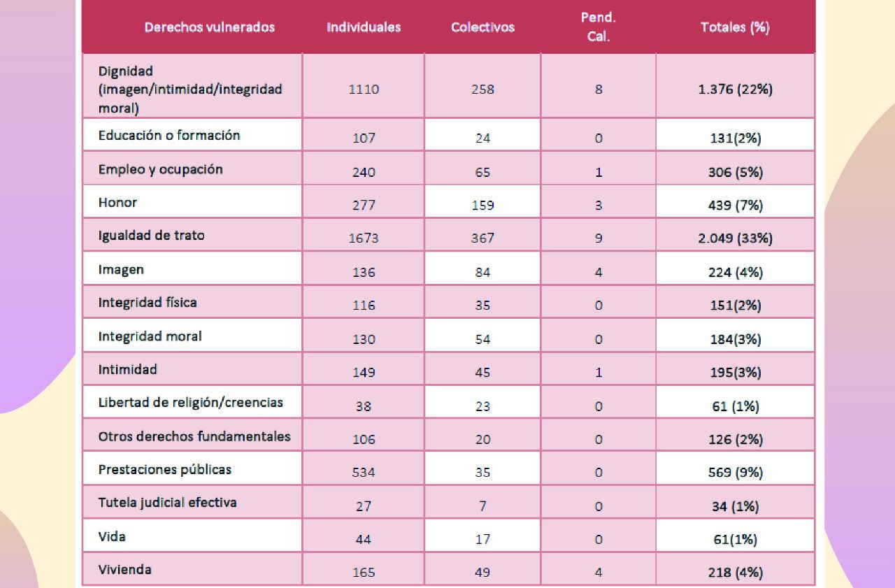Image resolution: width=895 pixels, height=588 pixels.
Task: Click the total '184(3%)'
Action: click(x=735, y=339)
